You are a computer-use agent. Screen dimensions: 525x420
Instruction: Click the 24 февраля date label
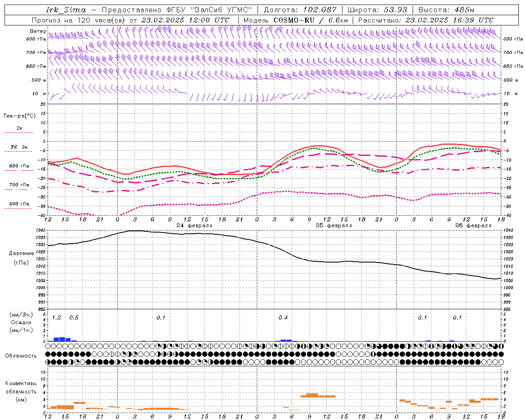(194, 226)
